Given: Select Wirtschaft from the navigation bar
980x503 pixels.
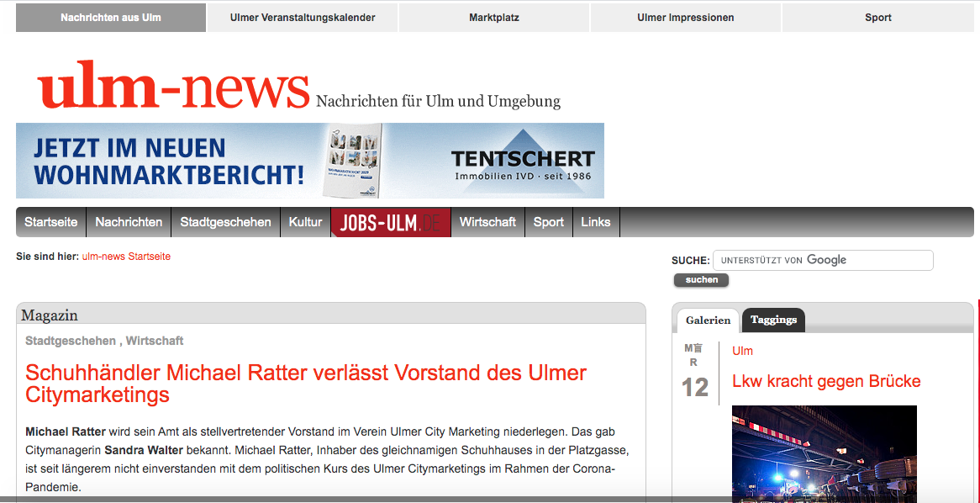Looking at the screenshot, I should tap(487, 221).
